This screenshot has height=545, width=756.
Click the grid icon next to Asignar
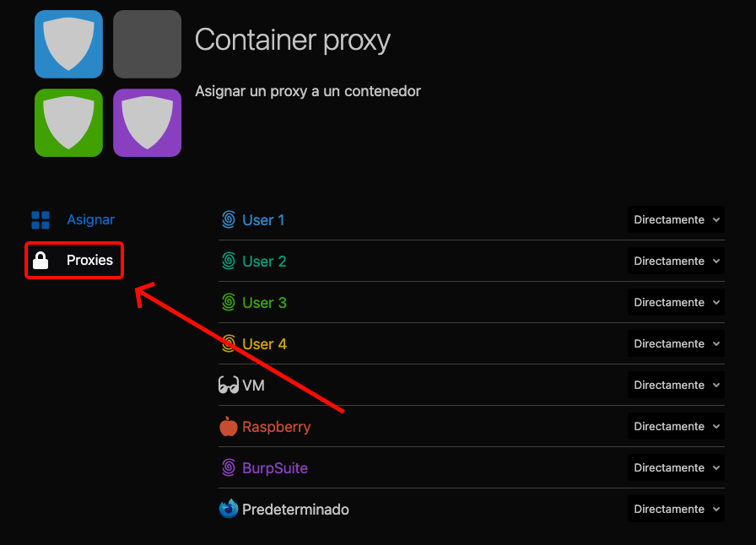pyautogui.click(x=40, y=220)
